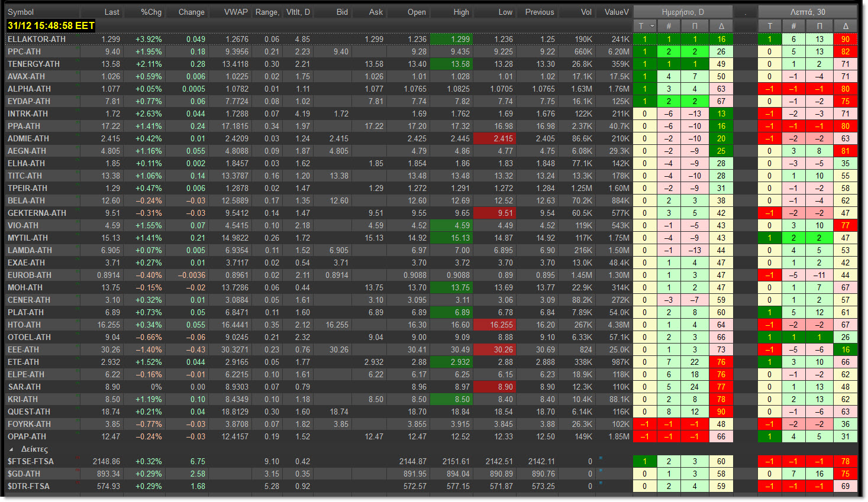868x502 pixels.
Task: Click the # header under Ημερήσιο, D
Action: pos(669,26)
